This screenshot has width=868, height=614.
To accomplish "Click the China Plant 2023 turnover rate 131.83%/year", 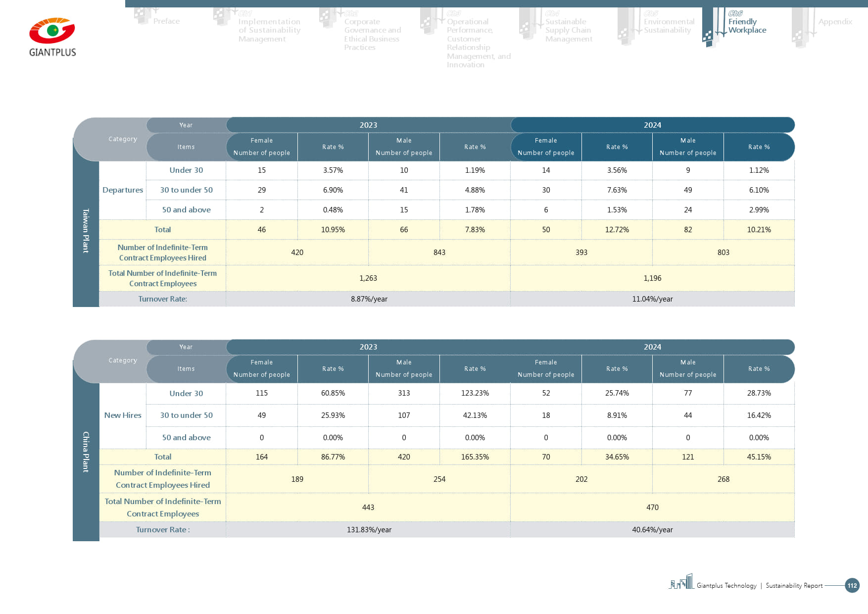I will point(369,530).
